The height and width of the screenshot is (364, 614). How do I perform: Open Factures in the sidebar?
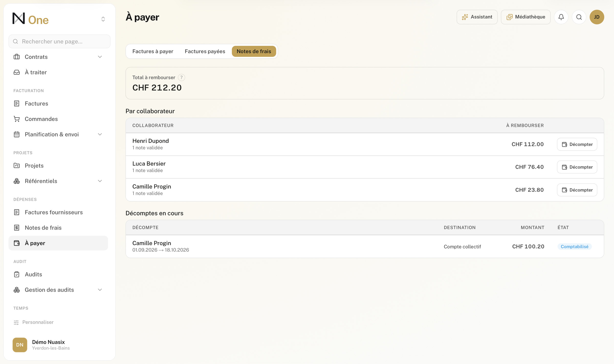pyautogui.click(x=58, y=104)
